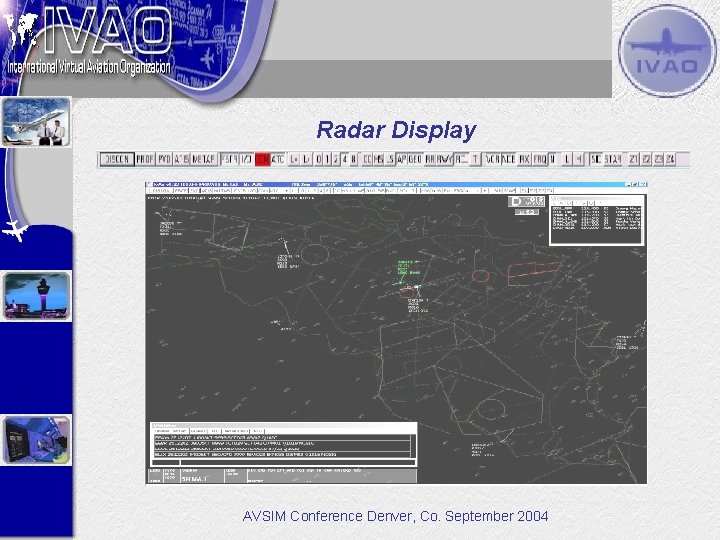Screen dimensions: 720x540
Task: Select the 2 button in the toolbar
Action: 336,159
